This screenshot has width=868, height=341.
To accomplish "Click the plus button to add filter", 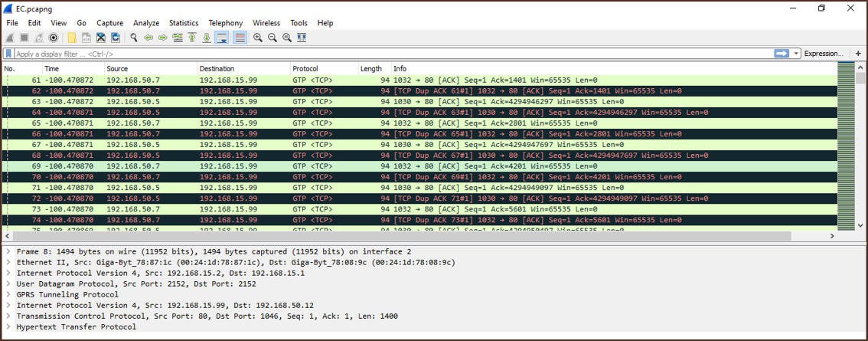I will (x=858, y=54).
